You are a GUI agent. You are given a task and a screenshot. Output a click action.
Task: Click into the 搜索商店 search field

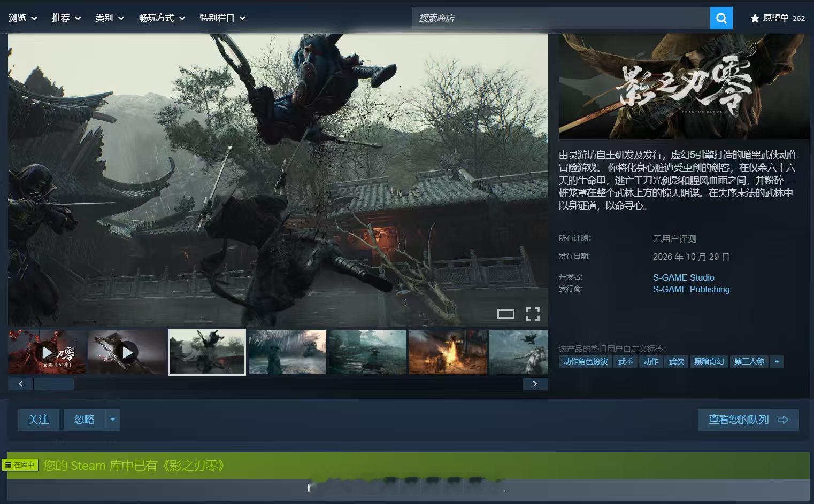(x=560, y=18)
